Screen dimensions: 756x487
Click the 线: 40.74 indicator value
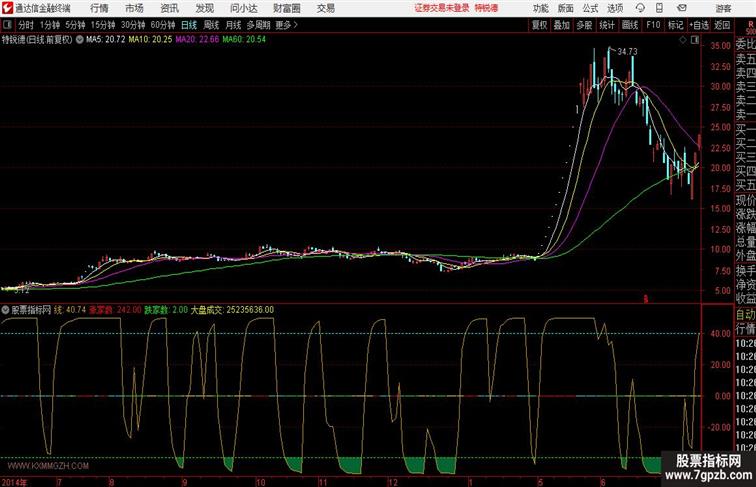70,310
